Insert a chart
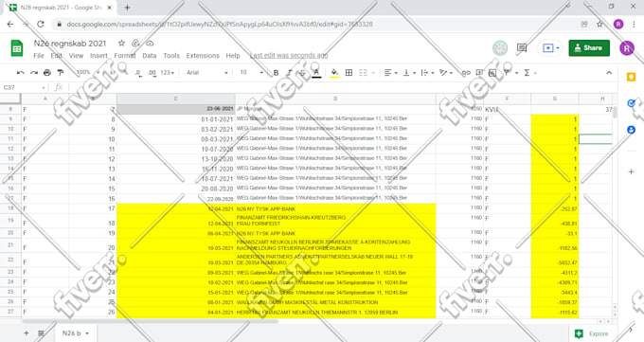This screenshot has height=342, width=644. tap(492, 73)
